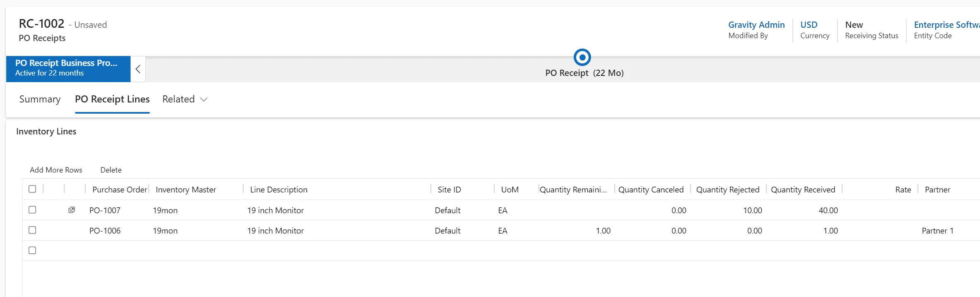Click quantity received 40.00 cell
Image resolution: width=980 pixels, height=297 pixels.
[828, 210]
